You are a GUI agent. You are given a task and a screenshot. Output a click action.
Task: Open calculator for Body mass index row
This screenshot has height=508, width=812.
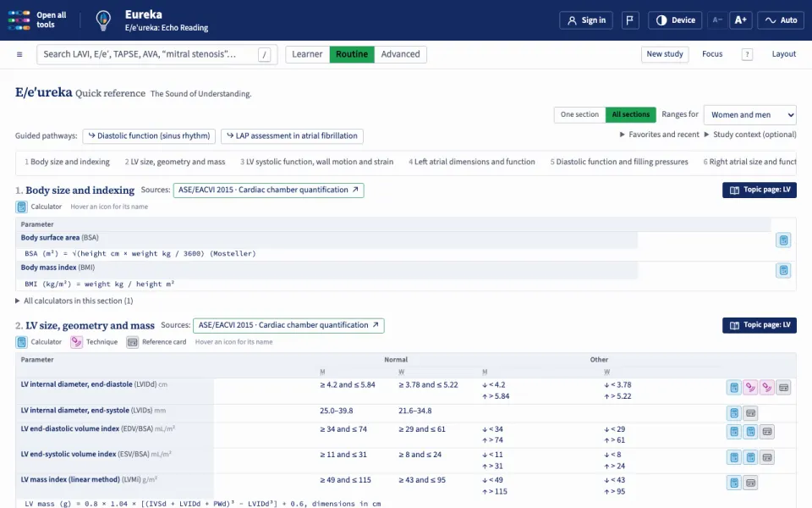tap(783, 270)
